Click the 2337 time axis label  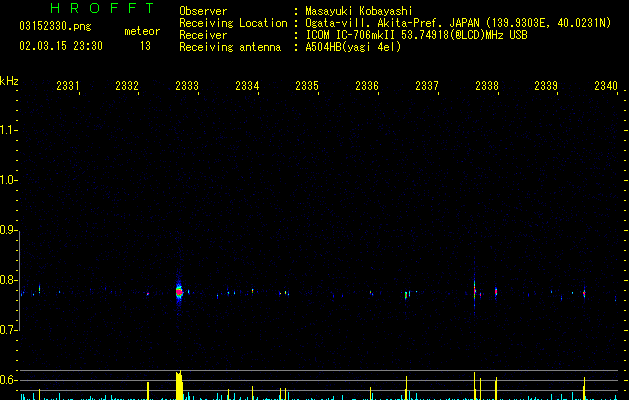(x=427, y=86)
